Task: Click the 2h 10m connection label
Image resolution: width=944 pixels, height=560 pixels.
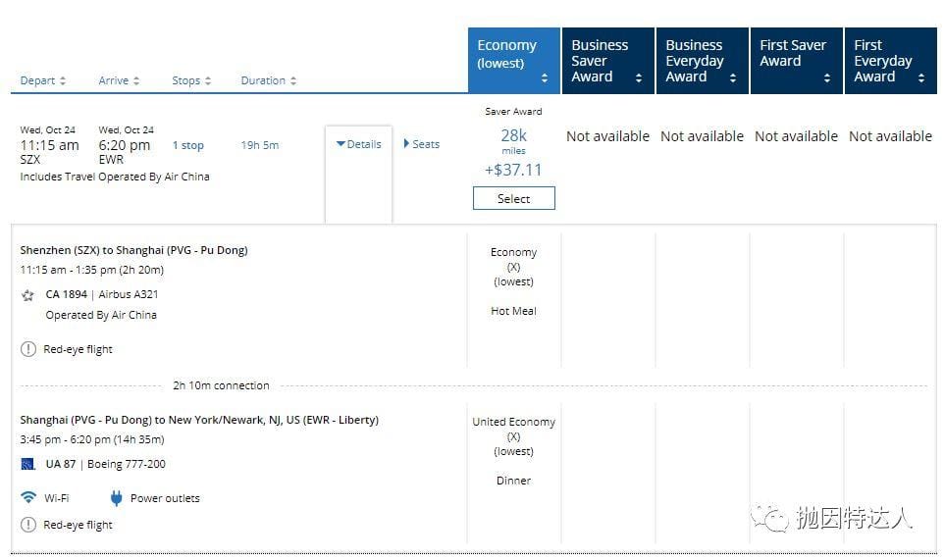Action: [221, 385]
